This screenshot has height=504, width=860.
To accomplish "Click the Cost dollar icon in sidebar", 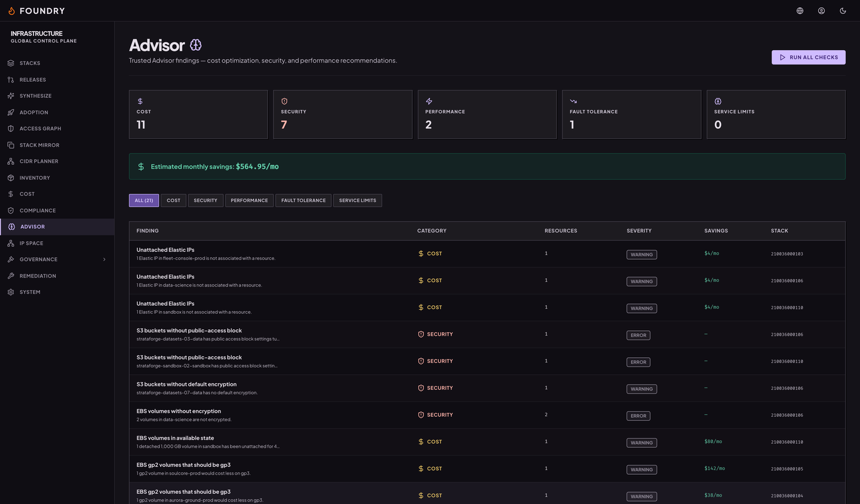I will pyautogui.click(x=11, y=194).
